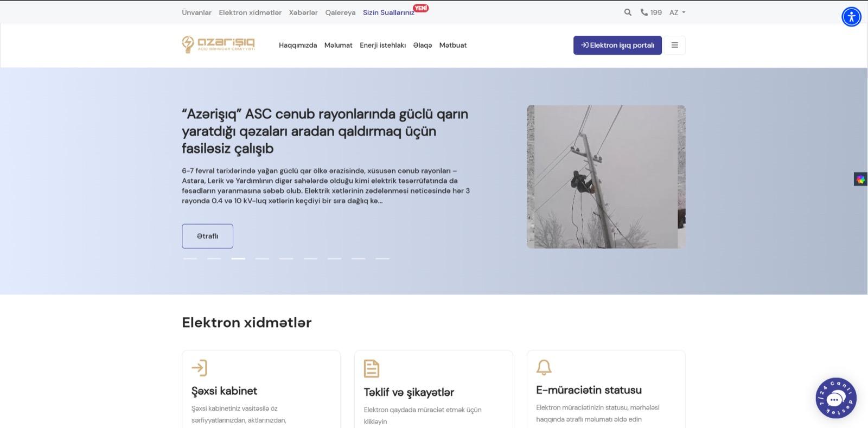Open the accessibility options icon
Viewport: 868px width, 428px height.
click(851, 17)
